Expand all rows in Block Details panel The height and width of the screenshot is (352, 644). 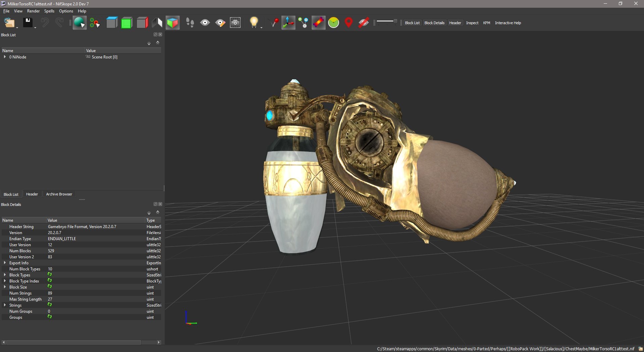(x=149, y=213)
